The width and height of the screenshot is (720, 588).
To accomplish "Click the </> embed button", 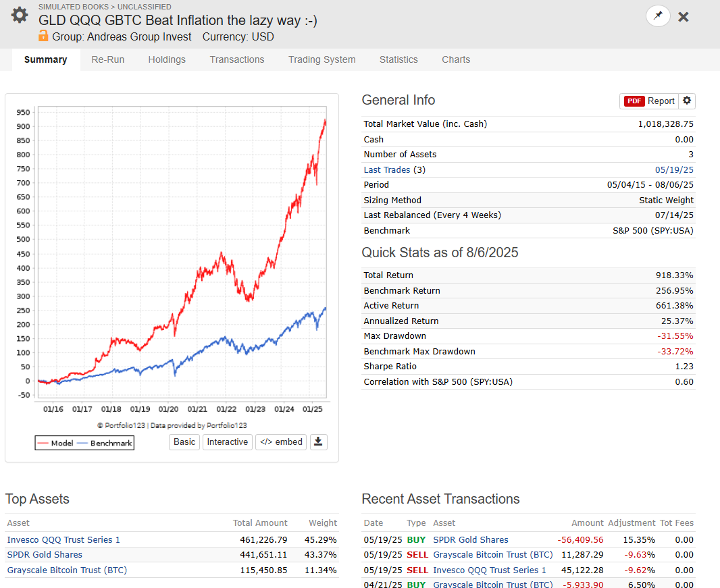I will (x=281, y=442).
